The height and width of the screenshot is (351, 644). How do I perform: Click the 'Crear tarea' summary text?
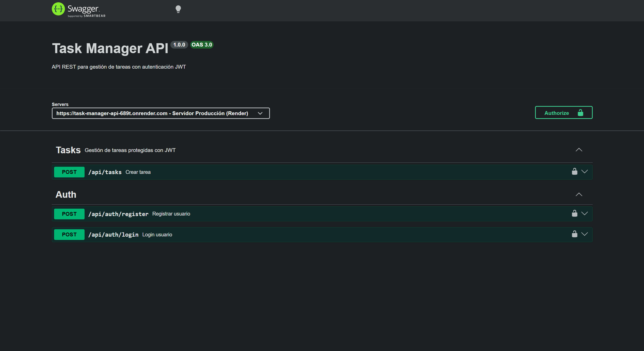[138, 172]
